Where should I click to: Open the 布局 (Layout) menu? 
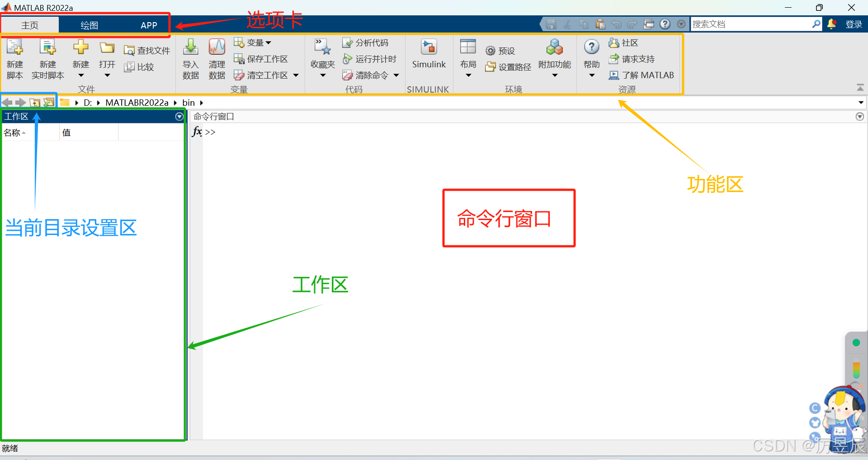468,57
